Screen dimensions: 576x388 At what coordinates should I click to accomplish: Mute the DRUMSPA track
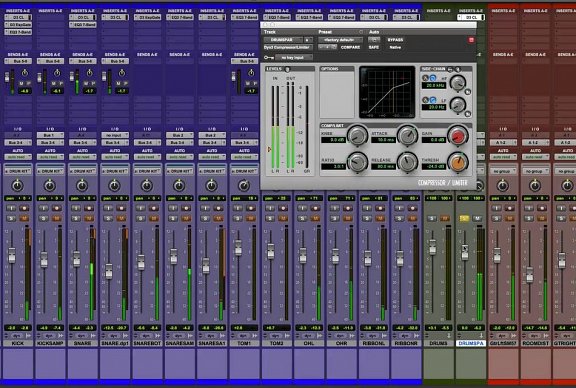[x=477, y=219]
